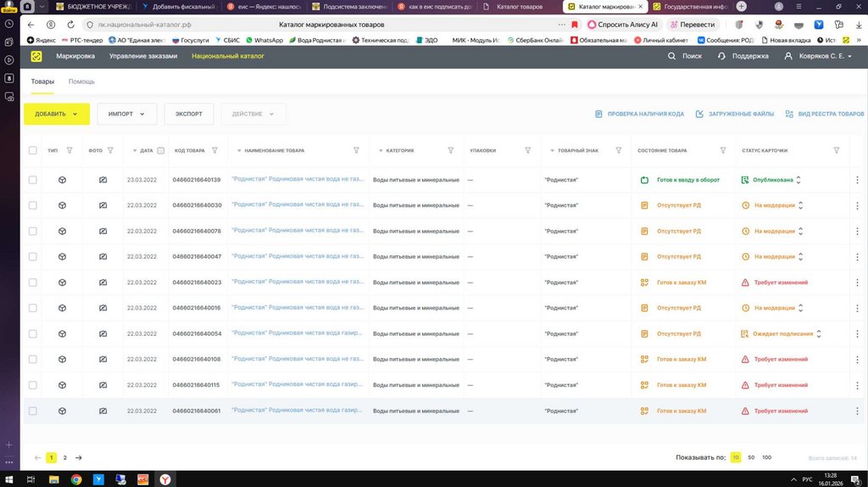
Task: Open Загруженные файлы link
Action: point(735,115)
